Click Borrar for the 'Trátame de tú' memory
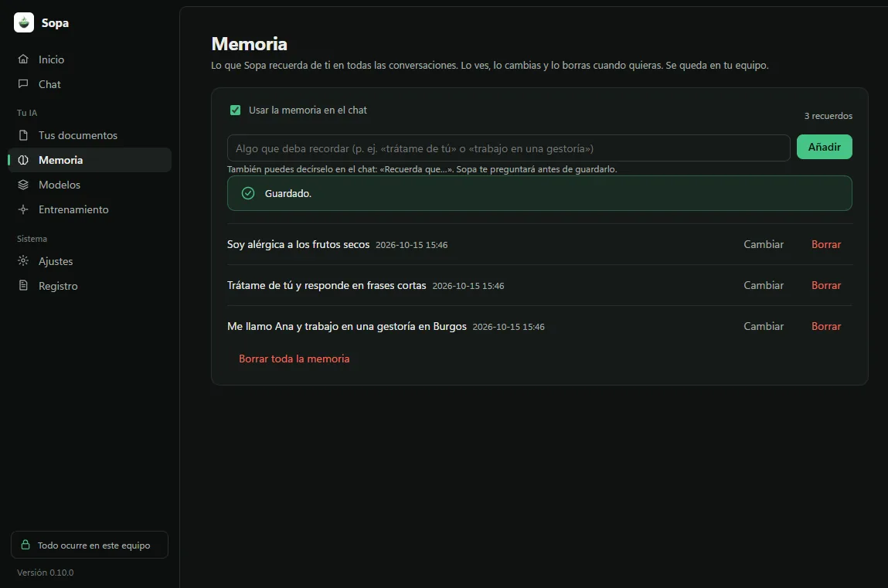This screenshot has width=888, height=588. coord(825,285)
